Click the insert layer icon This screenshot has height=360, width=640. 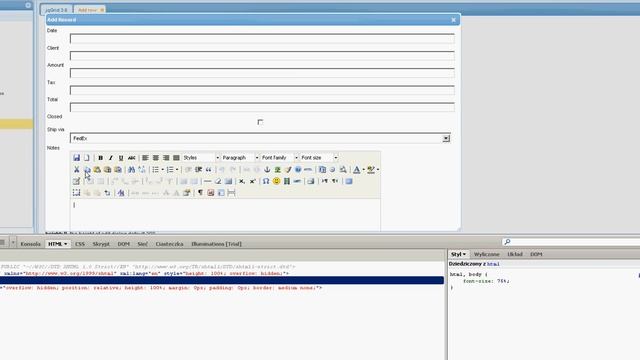click(x=76, y=193)
